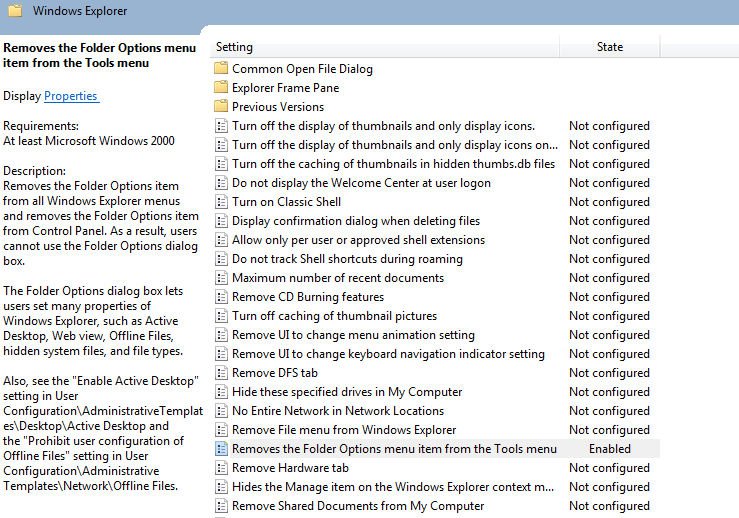This screenshot has width=739, height=518.
Task: Click 'Windows Explorer' title text in header
Action: pyautogui.click(x=80, y=11)
